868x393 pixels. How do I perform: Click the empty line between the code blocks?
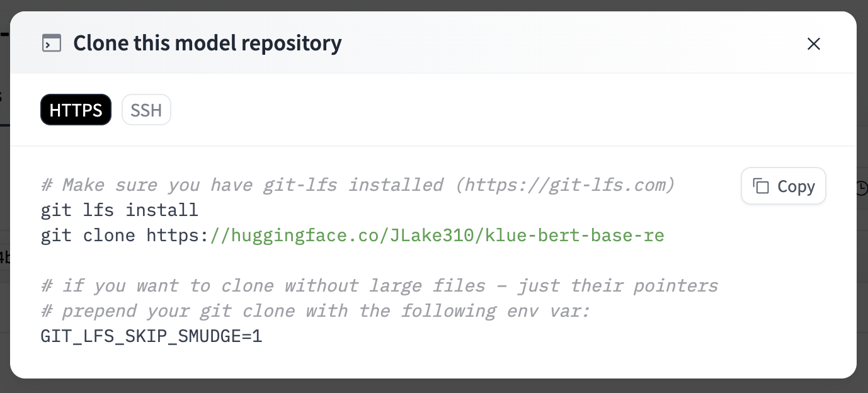(379, 261)
